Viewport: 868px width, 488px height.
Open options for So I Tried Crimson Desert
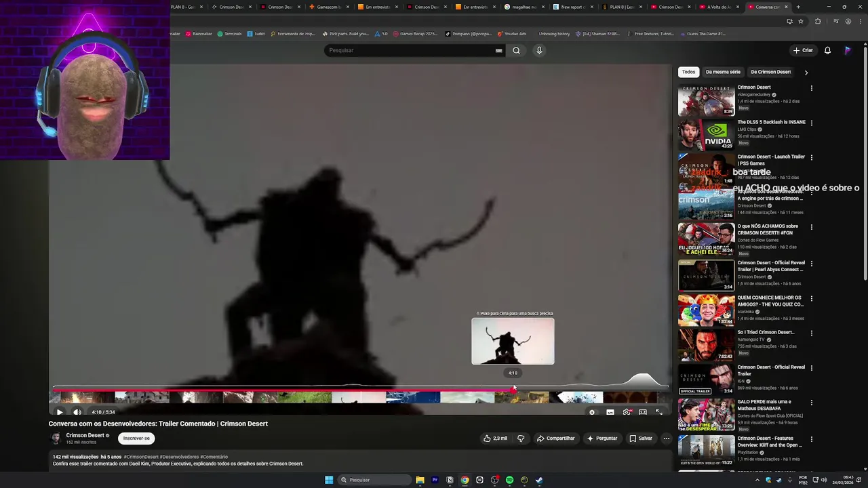[x=811, y=333]
